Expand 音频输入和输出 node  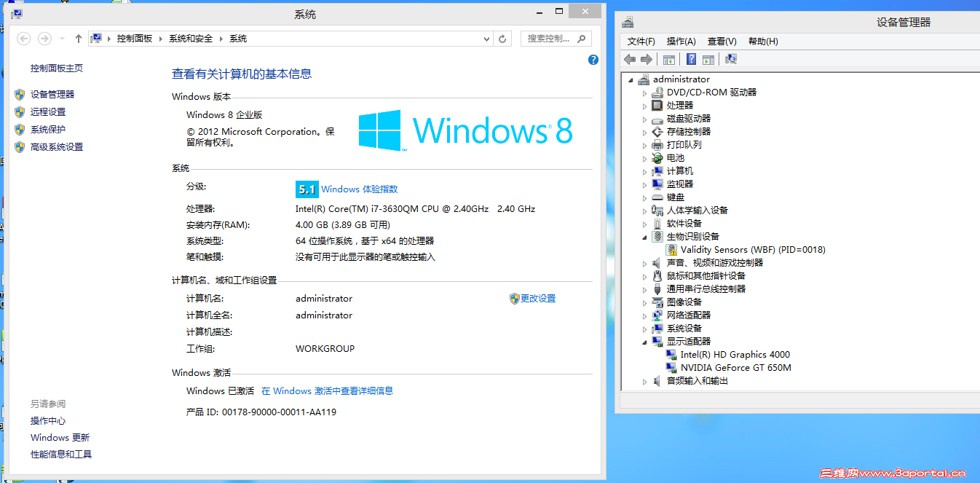point(644,382)
